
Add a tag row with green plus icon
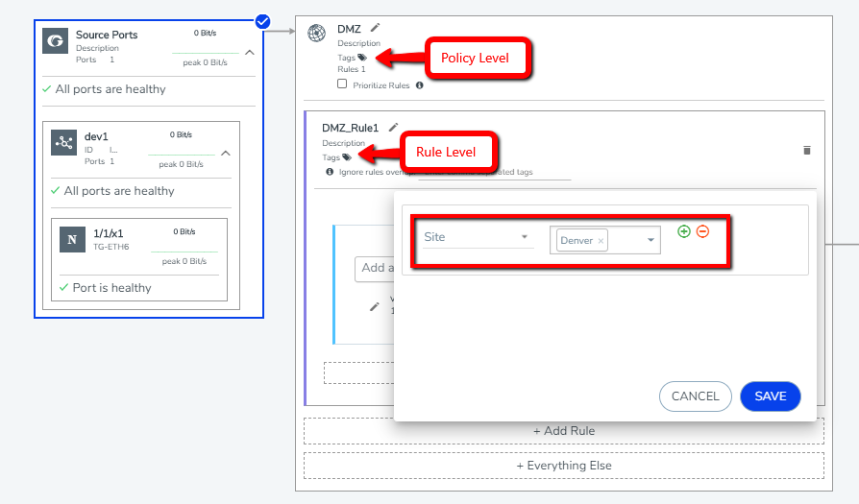(x=684, y=231)
